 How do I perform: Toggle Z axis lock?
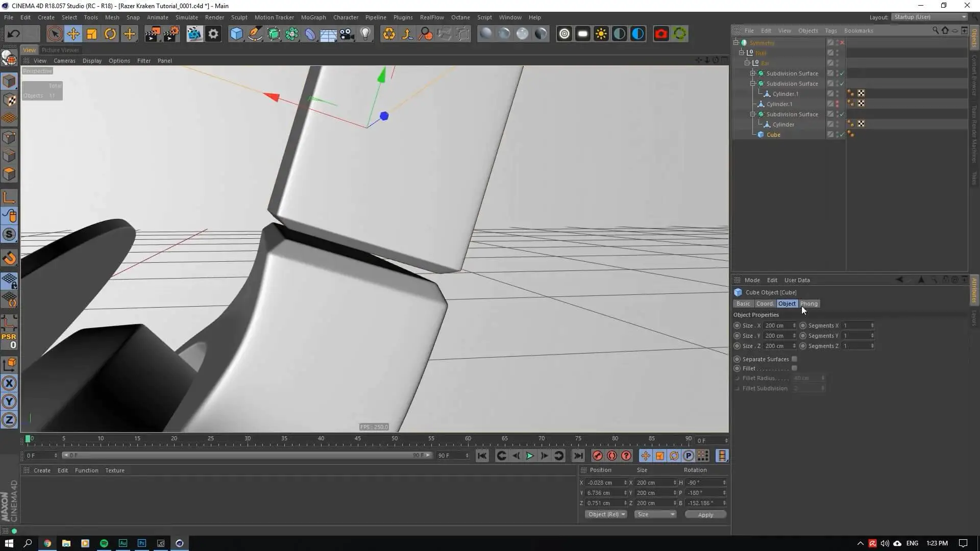point(9,420)
